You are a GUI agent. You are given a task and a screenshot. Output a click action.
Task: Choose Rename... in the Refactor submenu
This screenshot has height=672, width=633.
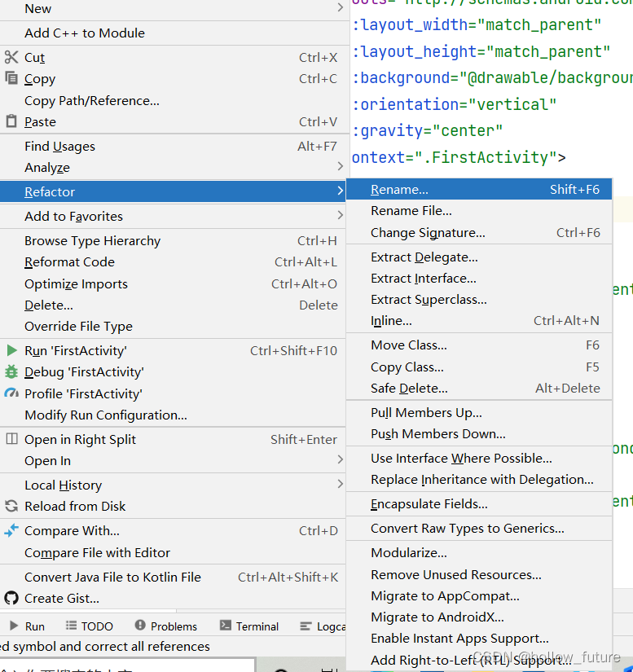click(479, 190)
